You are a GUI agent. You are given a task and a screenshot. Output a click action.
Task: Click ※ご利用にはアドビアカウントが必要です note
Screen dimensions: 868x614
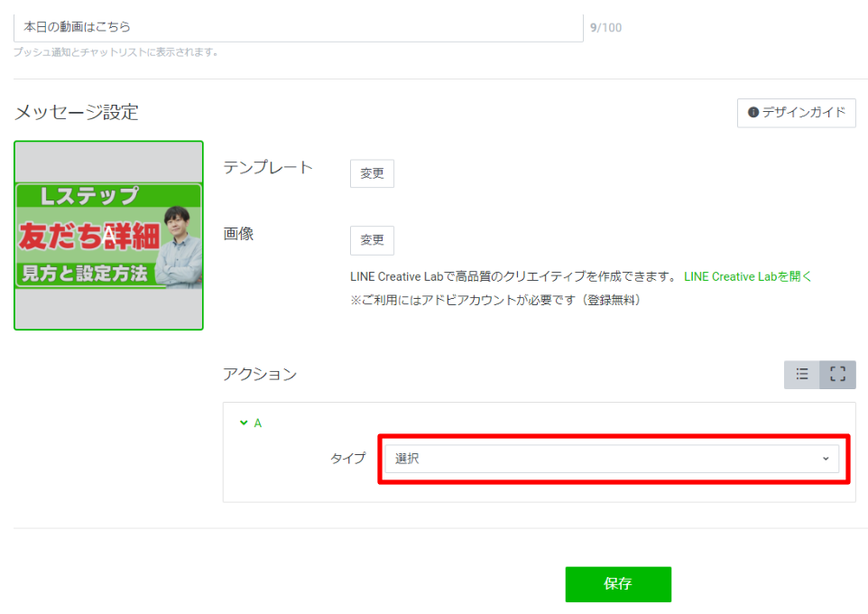click(x=495, y=300)
